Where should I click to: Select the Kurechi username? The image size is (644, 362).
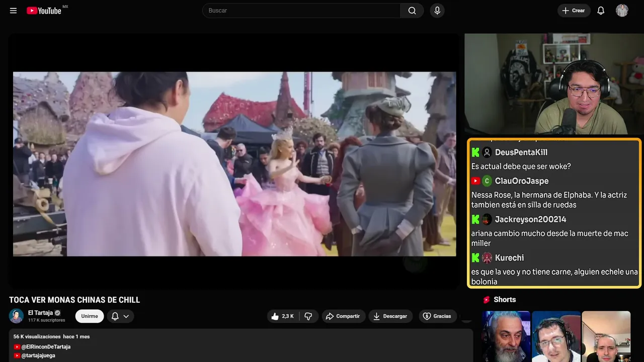(509, 258)
